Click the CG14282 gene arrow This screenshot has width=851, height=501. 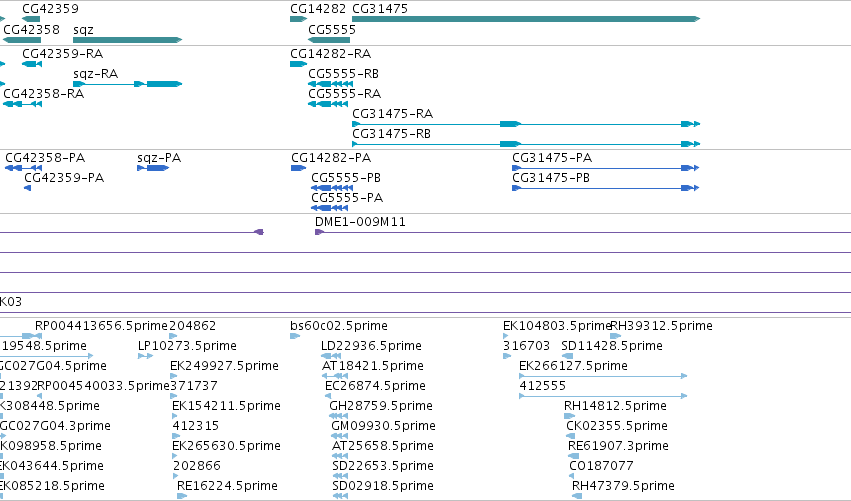coord(299,19)
